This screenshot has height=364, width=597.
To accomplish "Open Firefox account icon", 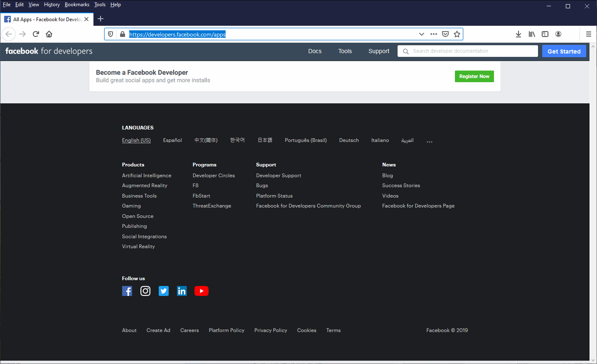I will (x=558, y=34).
